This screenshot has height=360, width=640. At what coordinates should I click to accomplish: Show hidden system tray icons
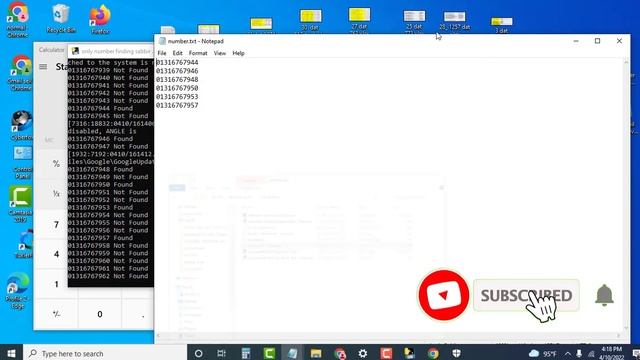pos(568,353)
